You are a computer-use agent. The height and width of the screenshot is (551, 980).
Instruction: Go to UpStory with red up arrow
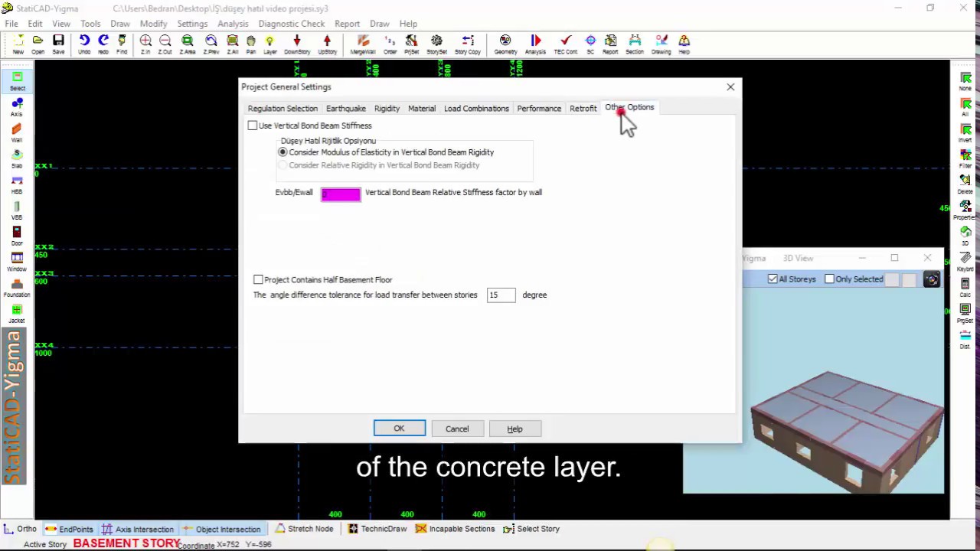pyautogui.click(x=327, y=44)
